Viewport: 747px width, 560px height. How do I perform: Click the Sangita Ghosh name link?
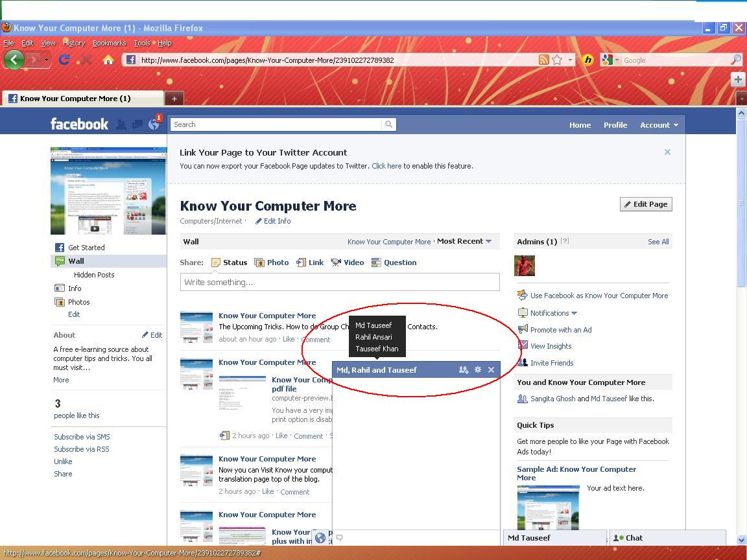[552, 399]
